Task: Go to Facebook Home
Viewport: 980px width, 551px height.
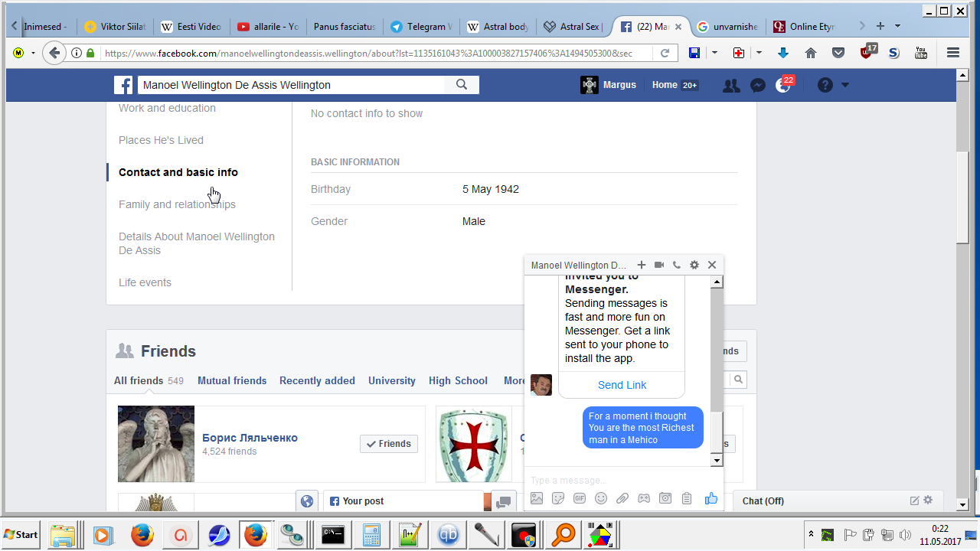Action: tap(665, 85)
